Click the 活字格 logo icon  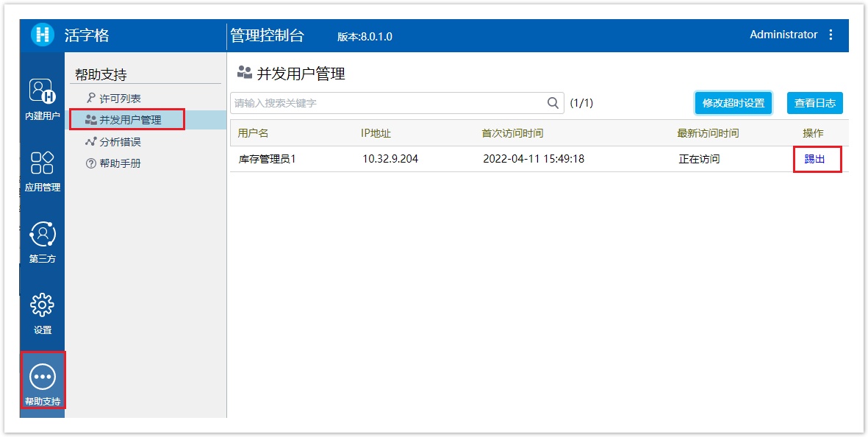(43, 35)
